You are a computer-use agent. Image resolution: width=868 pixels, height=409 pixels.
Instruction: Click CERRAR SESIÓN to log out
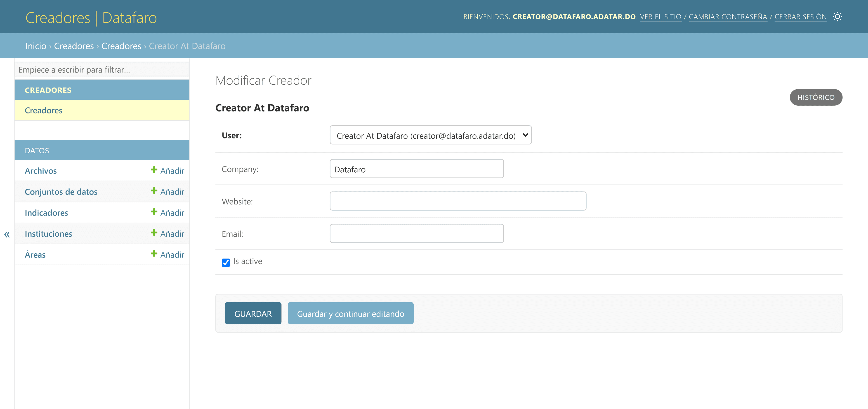[x=800, y=17]
